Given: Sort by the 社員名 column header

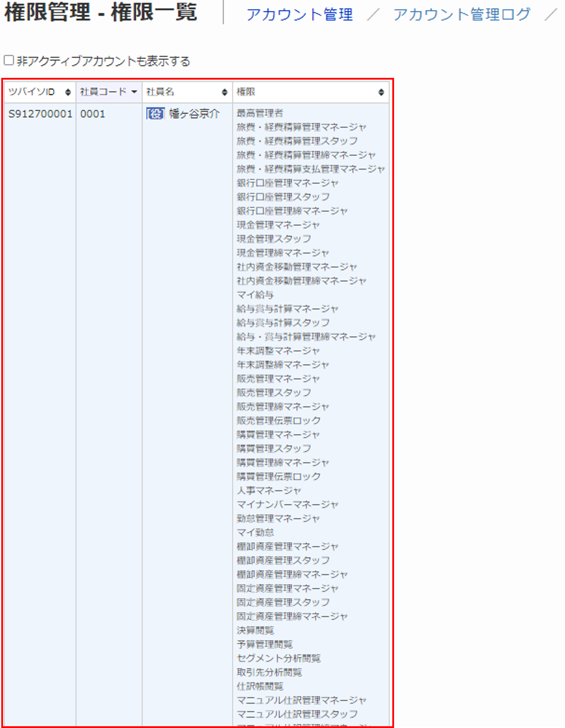Looking at the screenshot, I should (187, 92).
